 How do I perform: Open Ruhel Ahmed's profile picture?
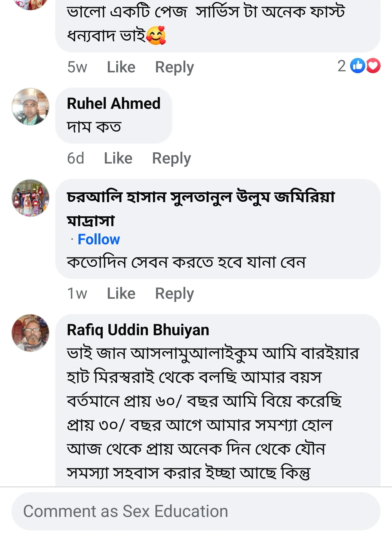30,107
